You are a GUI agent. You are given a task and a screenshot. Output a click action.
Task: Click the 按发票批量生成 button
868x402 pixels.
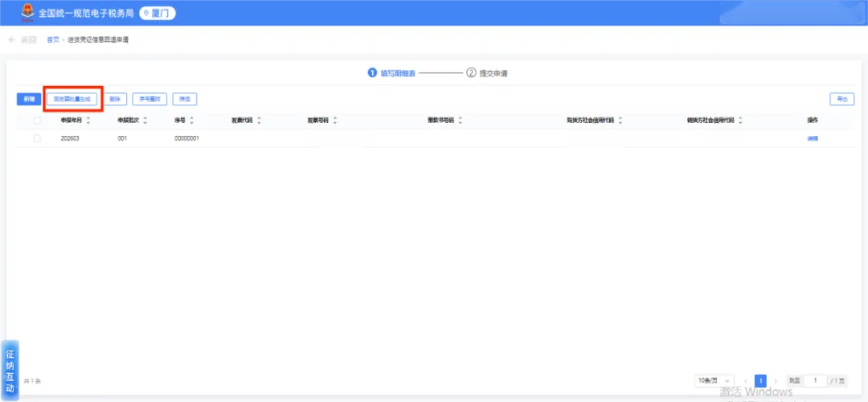pos(72,99)
